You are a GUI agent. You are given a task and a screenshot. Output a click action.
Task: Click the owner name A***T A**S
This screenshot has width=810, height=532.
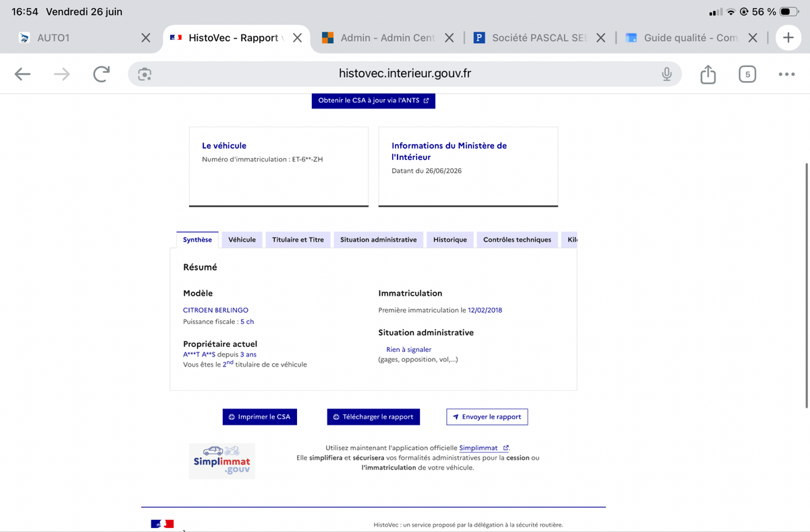point(198,354)
